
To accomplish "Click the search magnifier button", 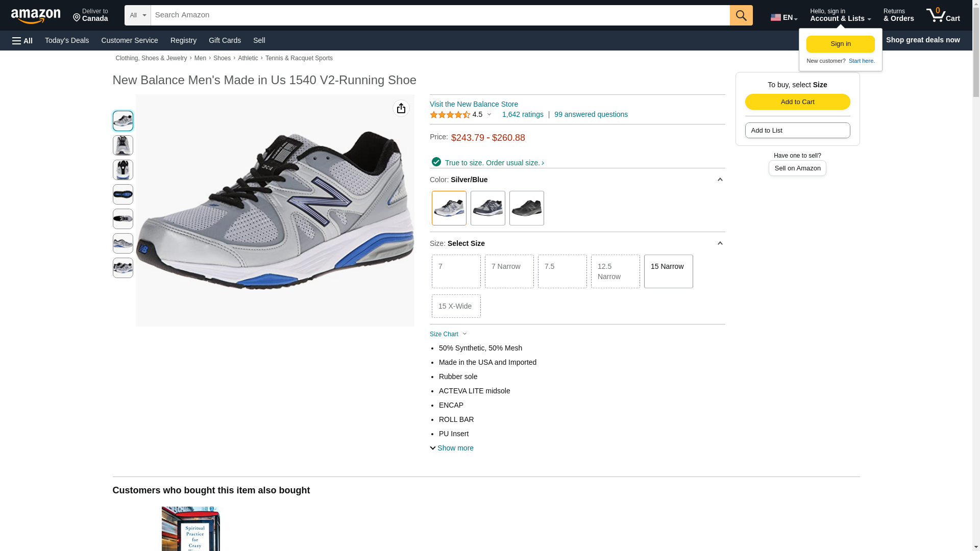I will pos(741,15).
